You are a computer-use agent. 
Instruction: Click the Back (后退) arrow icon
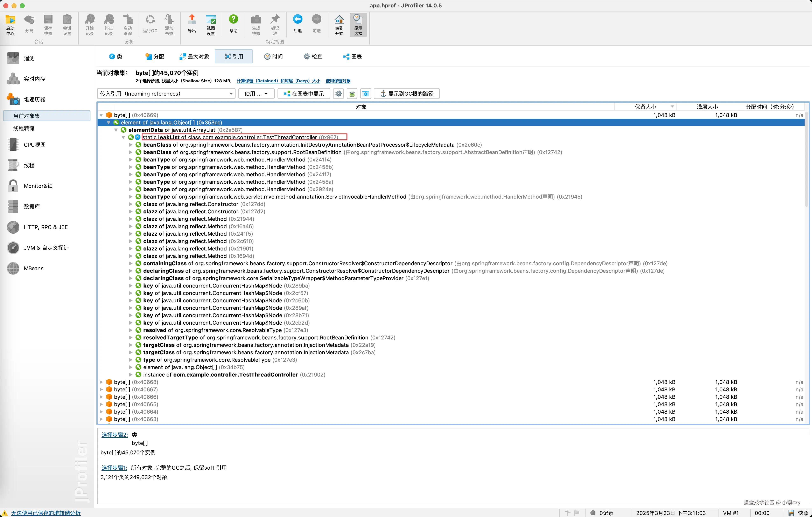[297, 24]
